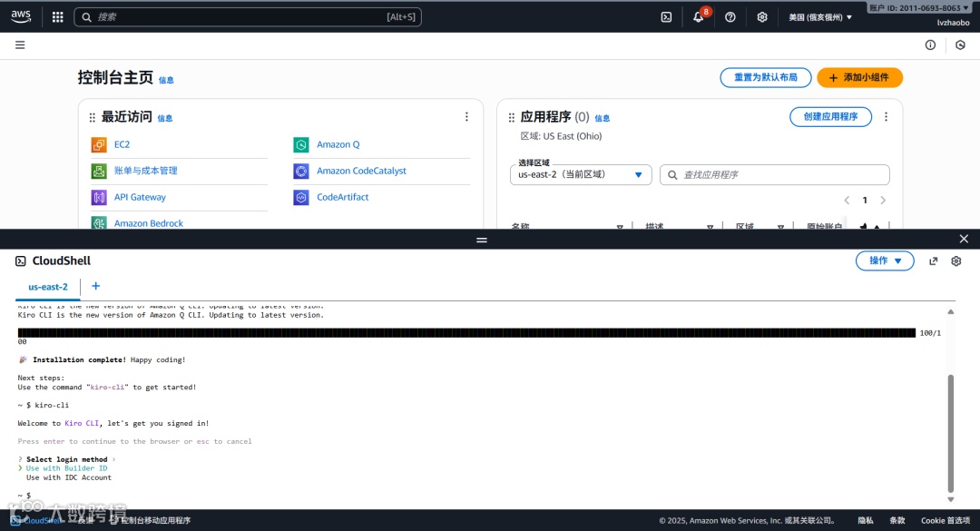The image size is (980, 531).
Task: Click 创建应用程序 button
Action: pyautogui.click(x=830, y=116)
